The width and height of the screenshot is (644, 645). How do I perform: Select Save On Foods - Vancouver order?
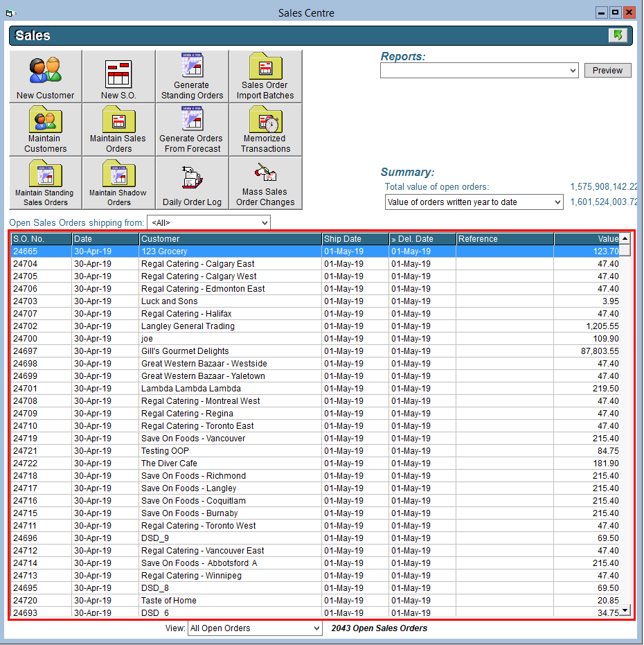(x=315, y=439)
